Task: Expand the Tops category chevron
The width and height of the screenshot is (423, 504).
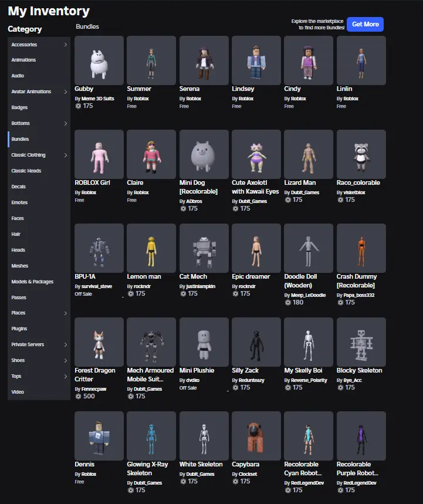Action: pos(66,376)
